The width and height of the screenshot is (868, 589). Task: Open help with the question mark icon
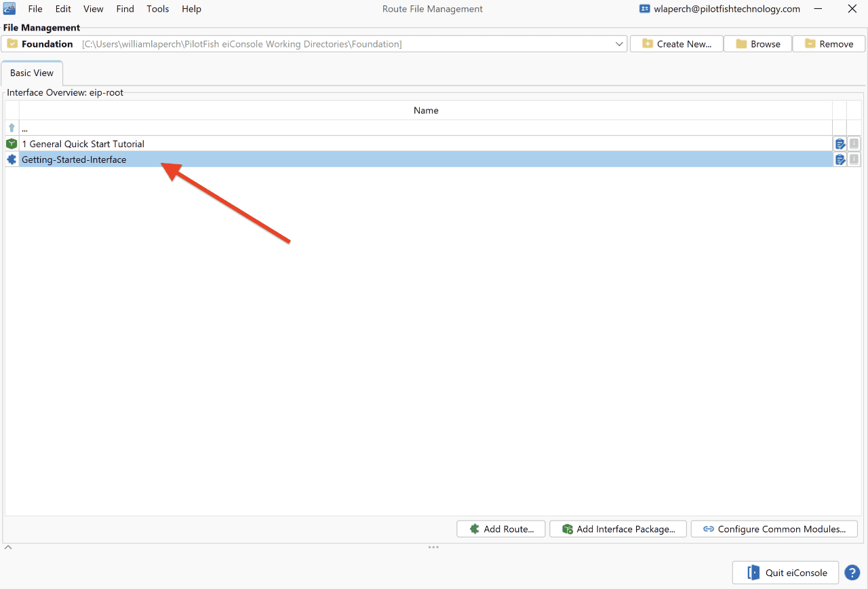[852, 573]
